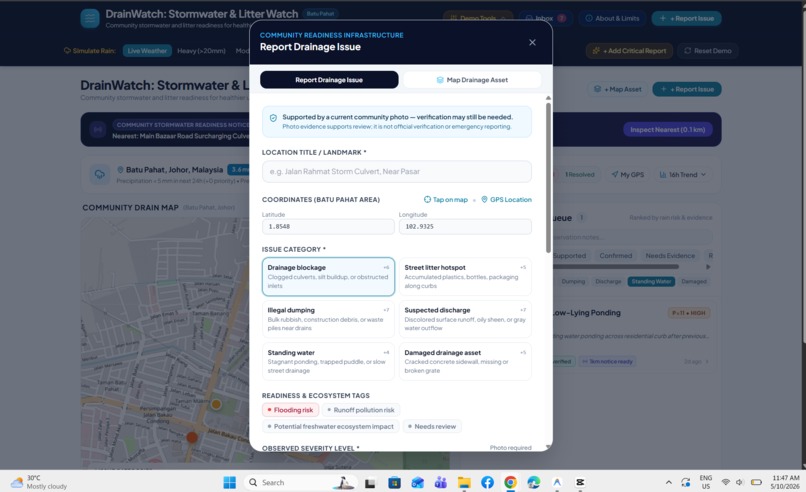The image size is (806, 492).
Task: Select the Standing Water filter chip
Action: [651, 281]
